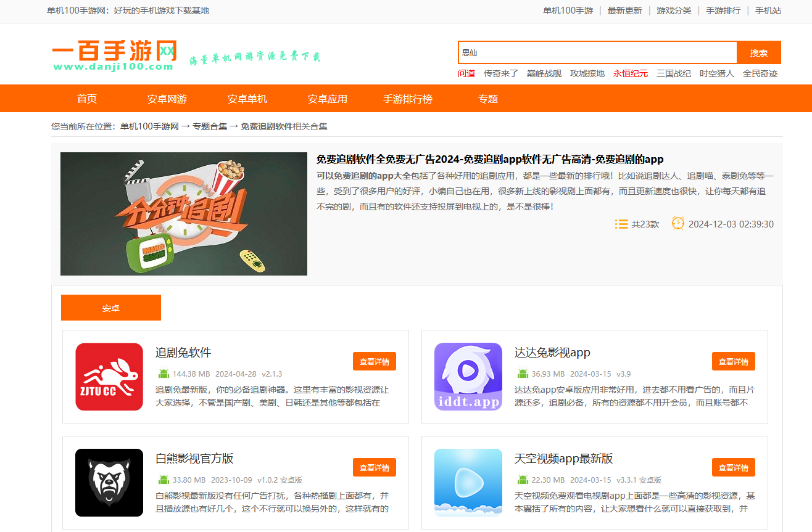Image resolution: width=812 pixels, height=532 pixels.
Task: Open 安卓应用 in the navigation bar
Action: tap(328, 99)
